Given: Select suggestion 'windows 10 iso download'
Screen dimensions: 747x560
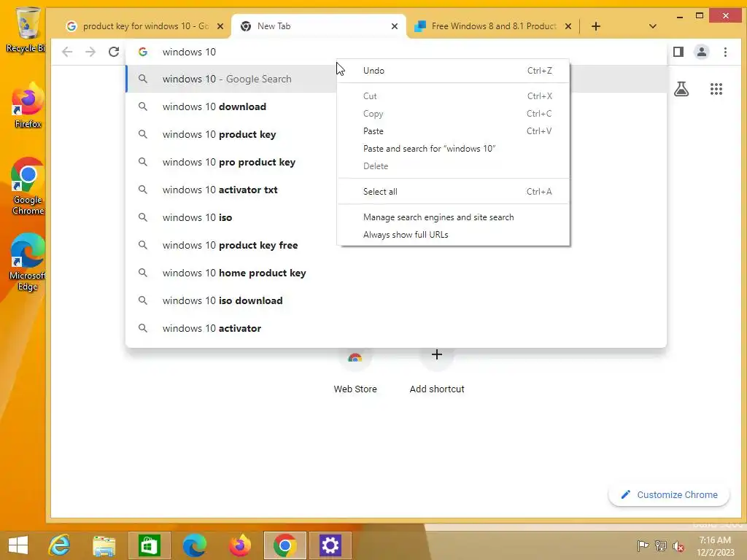Looking at the screenshot, I should click(395, 300).
